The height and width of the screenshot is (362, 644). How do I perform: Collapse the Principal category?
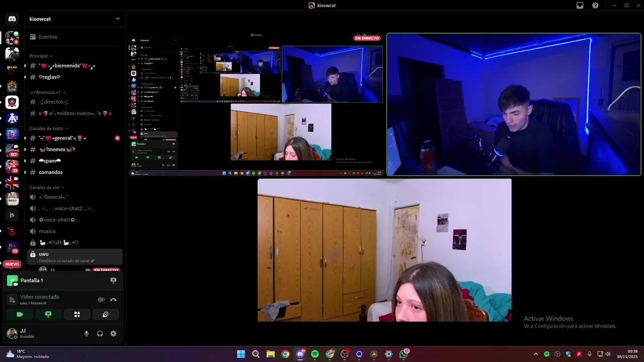click(41, 56)
